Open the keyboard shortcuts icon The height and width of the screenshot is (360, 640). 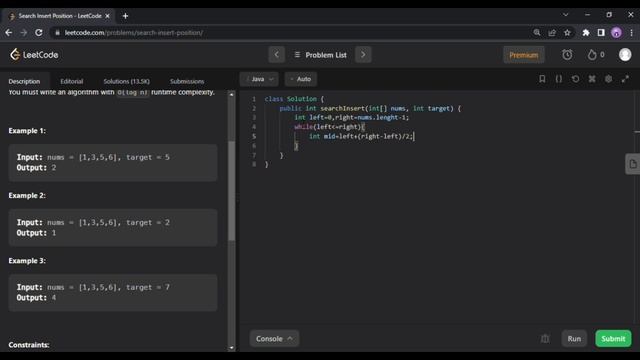coord(592,79)
